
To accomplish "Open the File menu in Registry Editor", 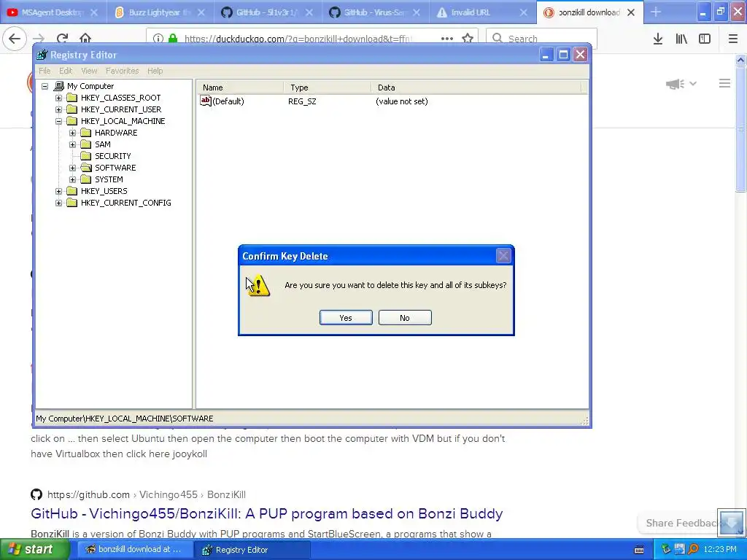I will (44, 71).
